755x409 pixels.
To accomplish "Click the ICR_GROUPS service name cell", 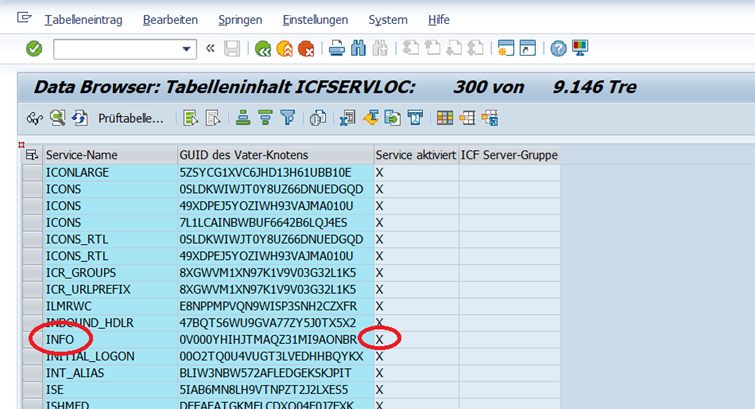I will (x=110, y=273).
